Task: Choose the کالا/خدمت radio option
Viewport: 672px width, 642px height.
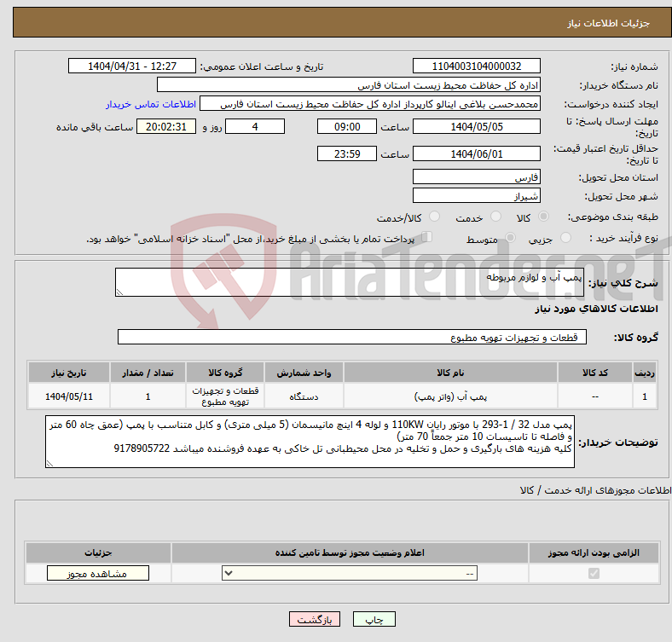Action: coord(435,218)
